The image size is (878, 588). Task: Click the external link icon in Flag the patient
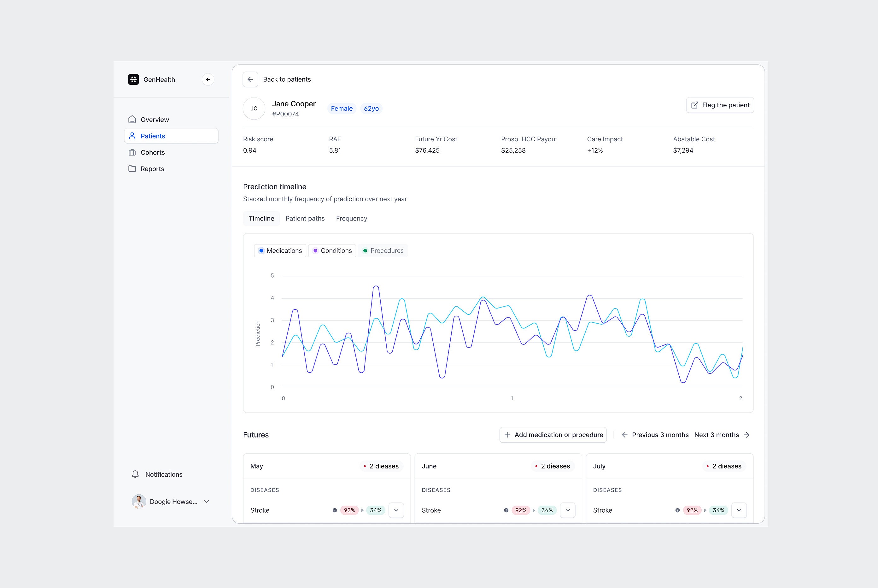(x=695, y=105)
